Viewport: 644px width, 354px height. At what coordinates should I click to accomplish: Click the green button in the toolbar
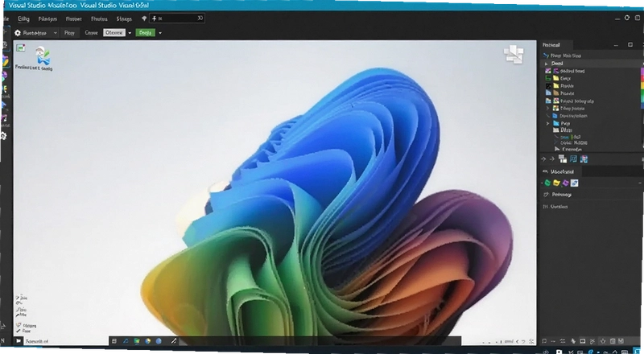(146, 33)
